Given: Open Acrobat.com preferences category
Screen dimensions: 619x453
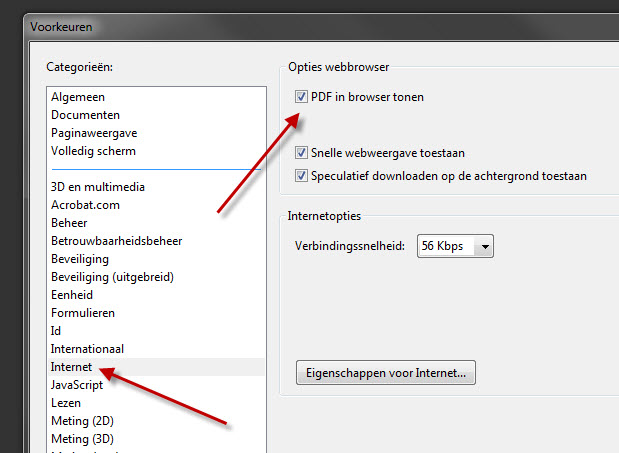Looking at the screenshot, I should (85, 205).
